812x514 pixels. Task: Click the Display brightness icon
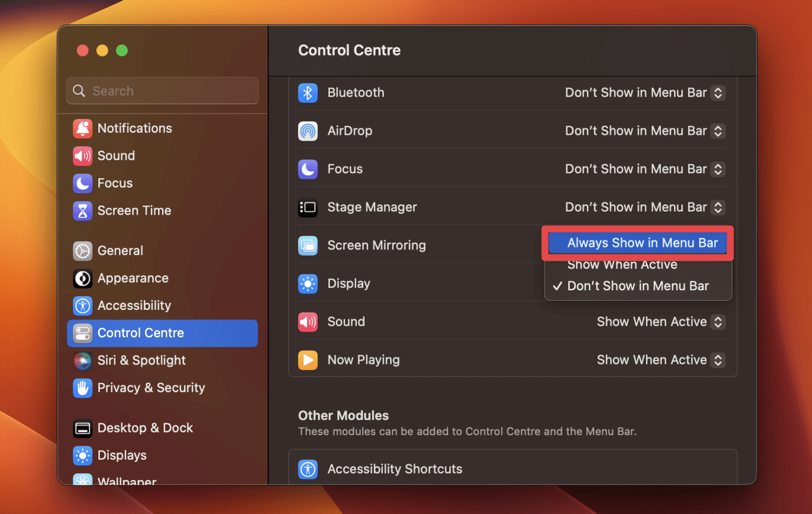(x=308, y=283)
